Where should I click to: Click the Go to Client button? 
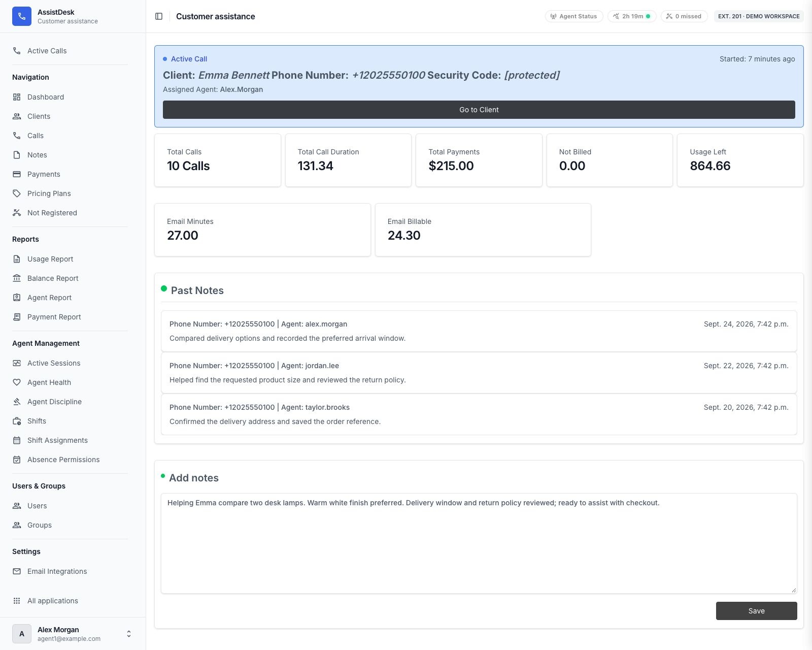479,110
